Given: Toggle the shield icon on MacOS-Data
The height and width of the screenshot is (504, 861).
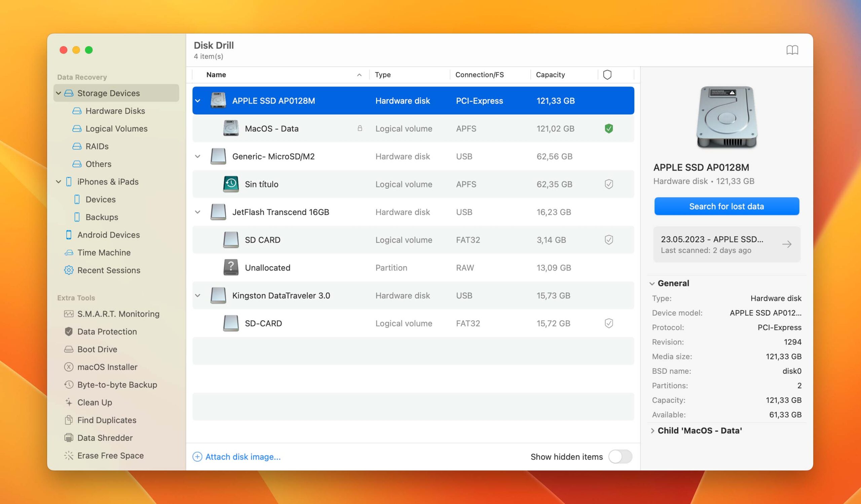Looking at the screenshot, I should point(608,128).
